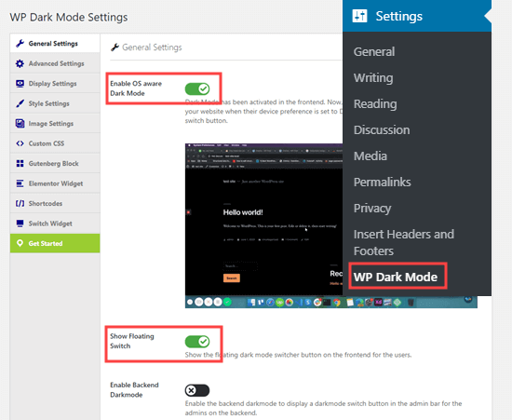Click the Show Floating Switch description text
This screenshot has height=420, width=512.
pos(298,355)
